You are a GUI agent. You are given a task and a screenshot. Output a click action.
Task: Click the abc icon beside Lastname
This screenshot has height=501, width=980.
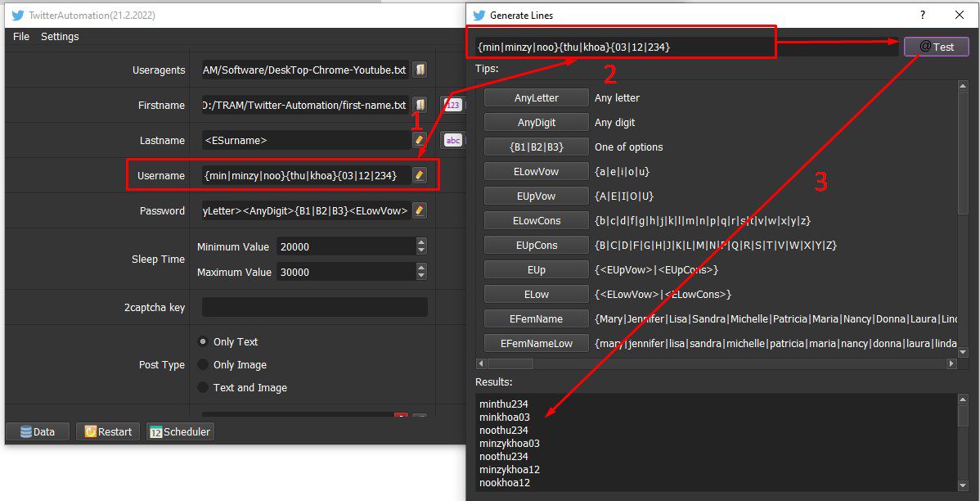(x=452, y=140)
